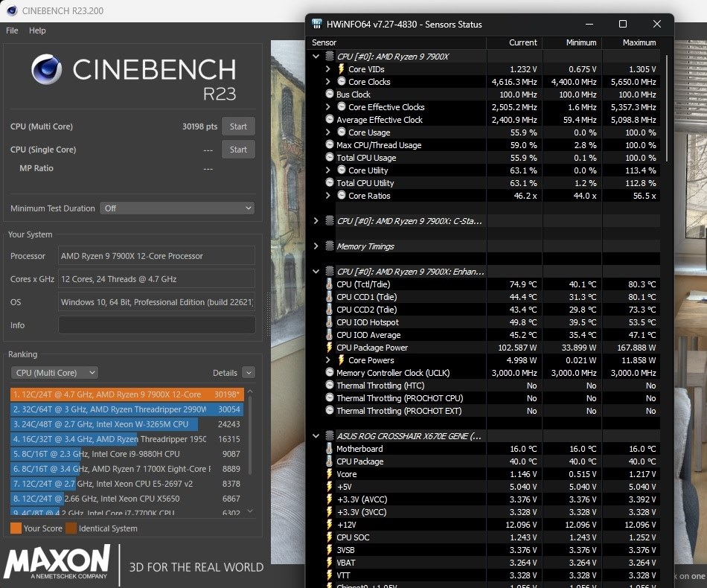
Task: Click the ranking list scrollbar thumb
Action: (250, 435)
